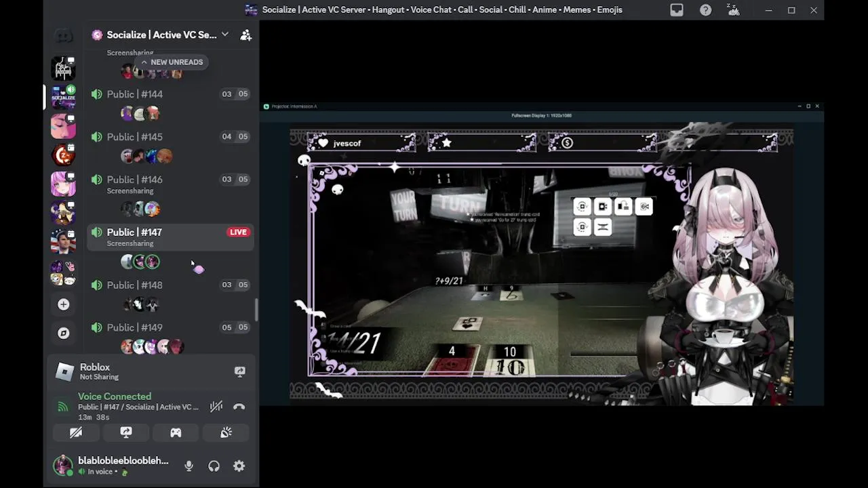Click user count 03 05 on Public #144

point(235,94)
